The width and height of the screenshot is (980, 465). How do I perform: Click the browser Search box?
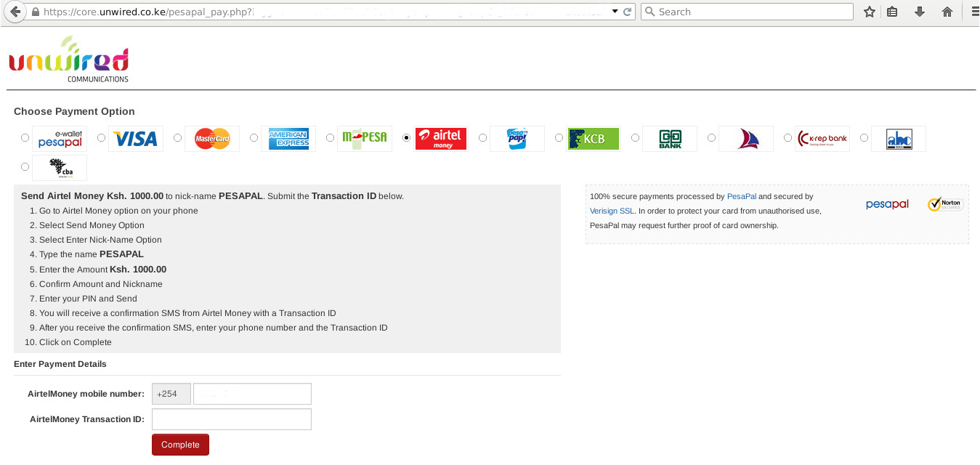[x=747, y=12]
